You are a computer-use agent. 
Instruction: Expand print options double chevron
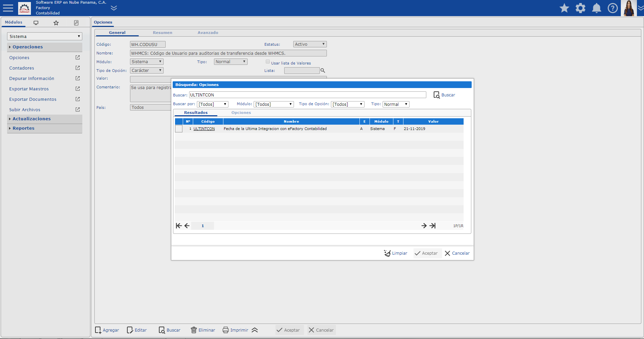coord(255,330)
